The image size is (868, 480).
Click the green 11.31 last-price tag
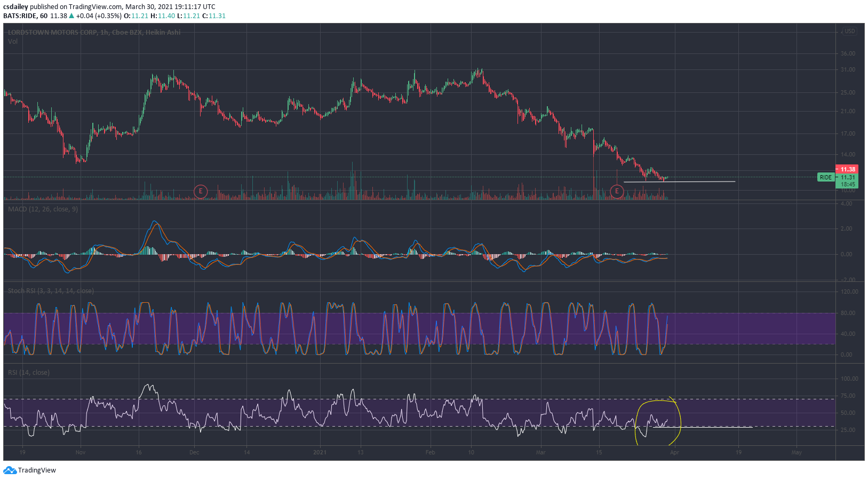[x=847, y=177]
